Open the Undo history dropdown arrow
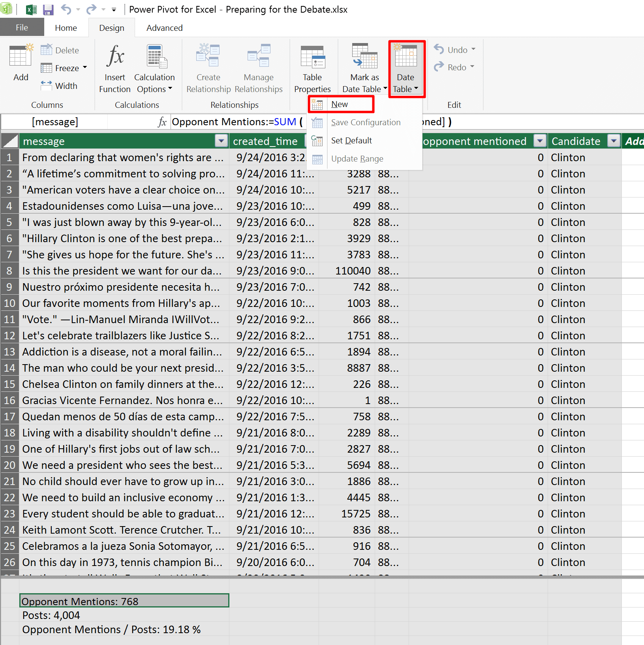This screenshot has width=644, height=645. 473,49
